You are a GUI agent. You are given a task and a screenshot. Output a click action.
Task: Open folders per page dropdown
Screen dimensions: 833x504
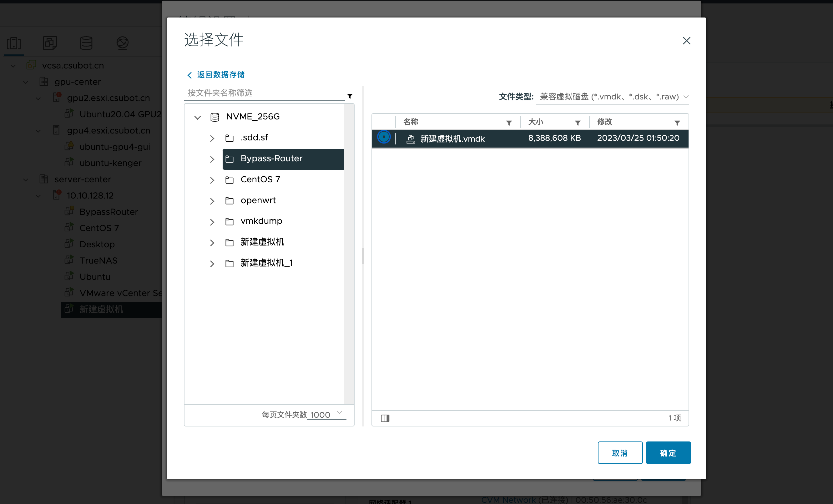click(x=326, y=414)
